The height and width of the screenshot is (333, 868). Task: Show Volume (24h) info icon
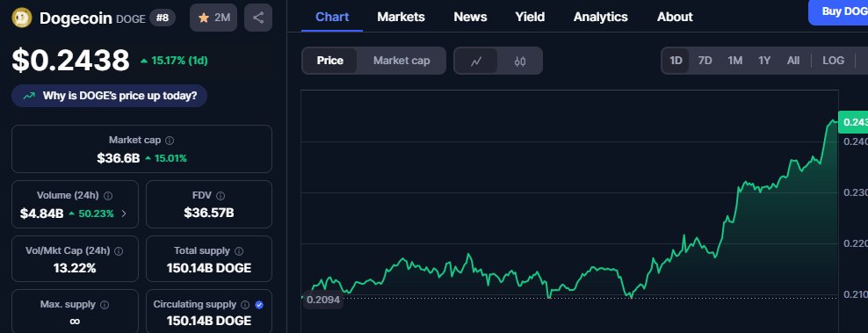click(x=109, y=196)
